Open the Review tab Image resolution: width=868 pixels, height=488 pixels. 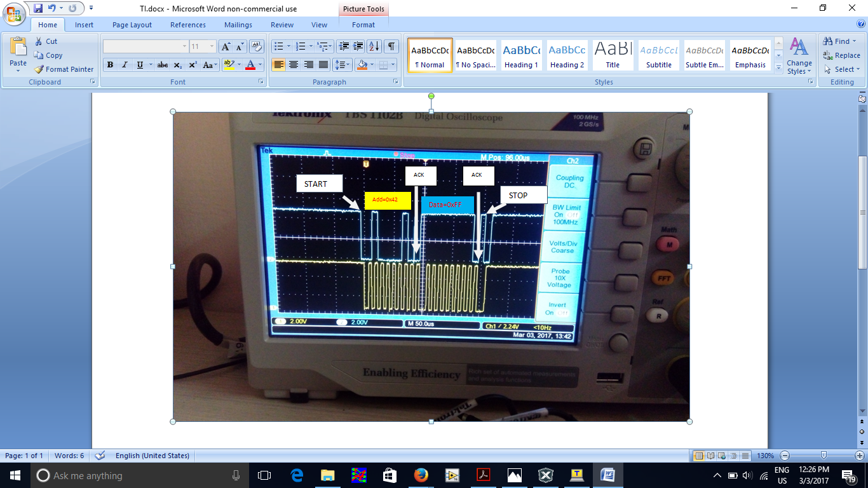[x=282, y=25]
